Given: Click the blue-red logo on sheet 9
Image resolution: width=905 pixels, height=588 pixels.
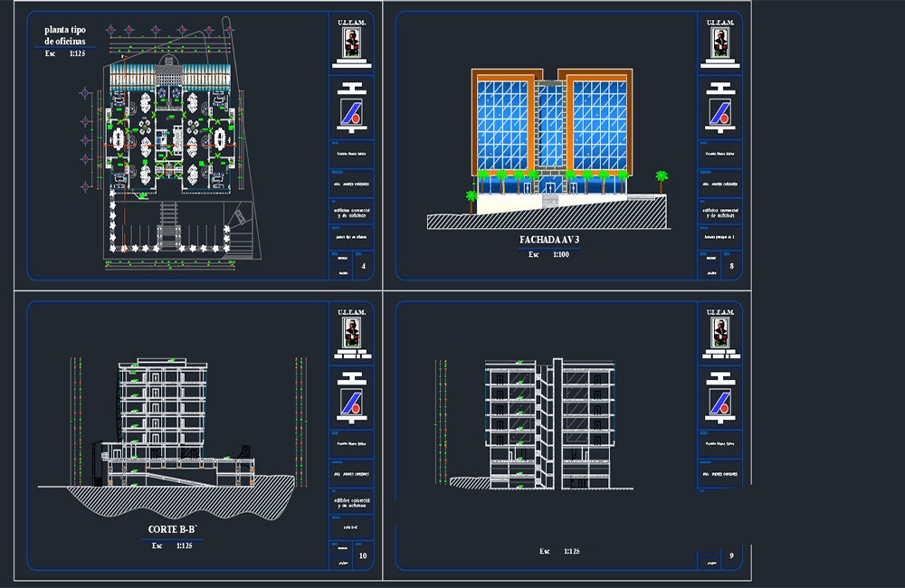Looking at the screenshot, I should (x=720, y=401).
